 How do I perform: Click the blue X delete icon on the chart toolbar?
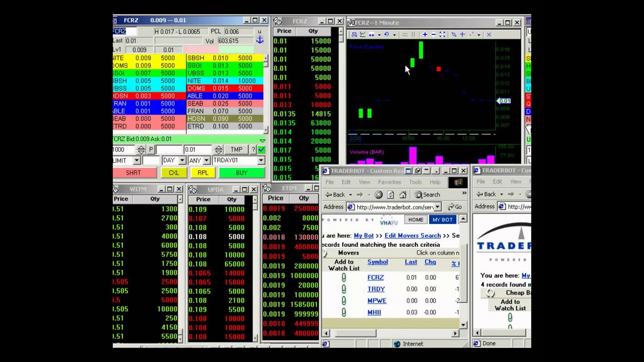489,34
